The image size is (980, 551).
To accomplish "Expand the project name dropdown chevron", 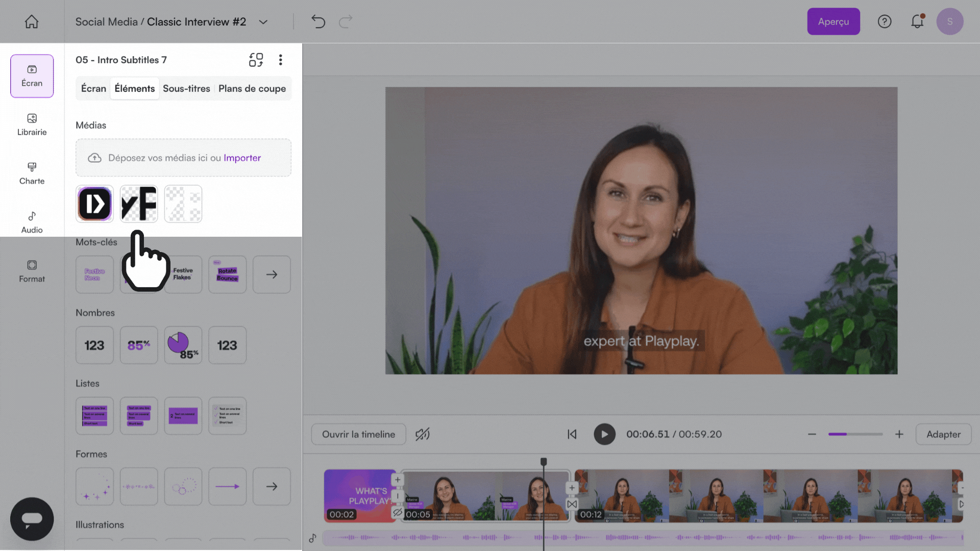I will [x=263, y=22].
